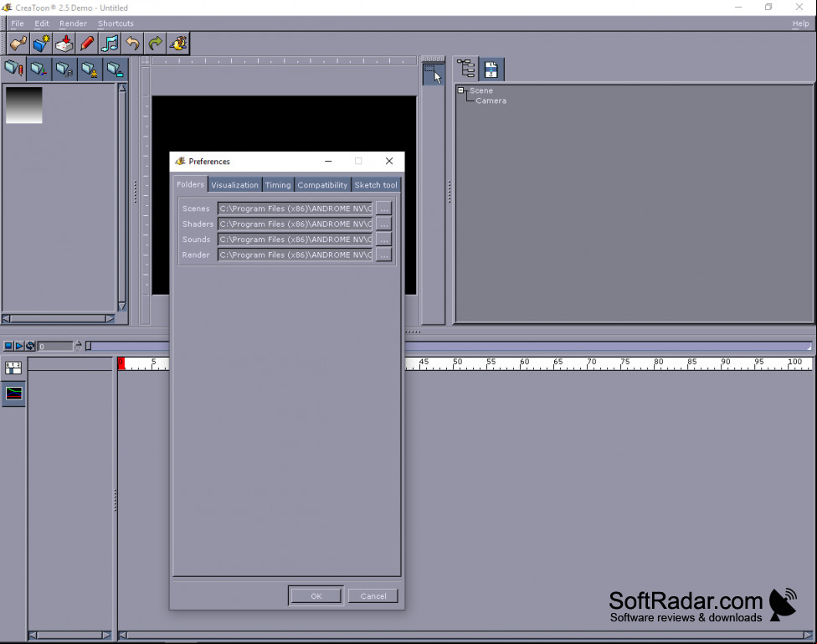The height and width of the screenshot is (644, 817).
Task: Click the scroll-paper icon in main toolbar
Action: pos(18,44)
